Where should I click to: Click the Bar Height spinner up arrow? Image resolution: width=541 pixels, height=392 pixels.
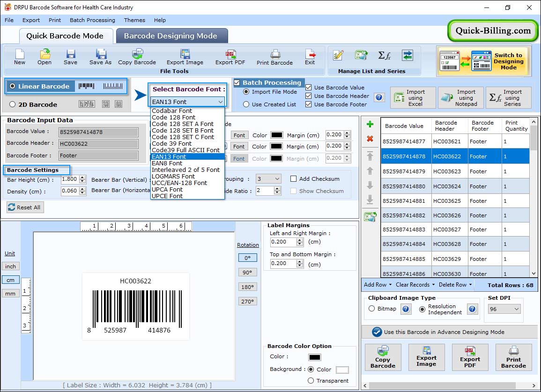82,178
